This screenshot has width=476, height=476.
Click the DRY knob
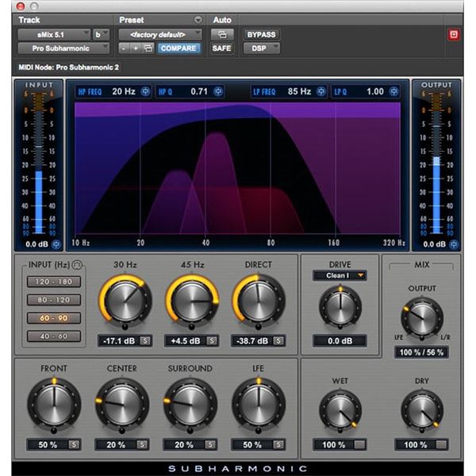[x=422, y=411]
